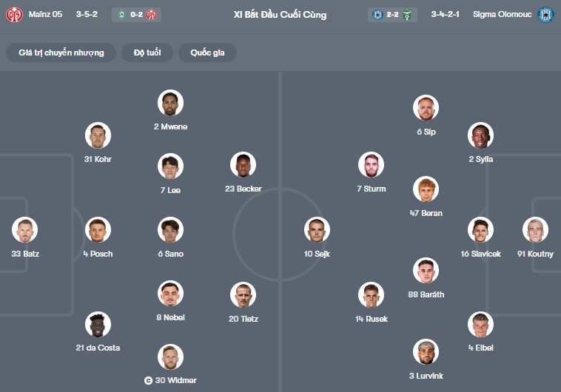Click the captain badge beside Widmer
The width and height of the screenshot is (561, 392).
[x=148, y=380]
